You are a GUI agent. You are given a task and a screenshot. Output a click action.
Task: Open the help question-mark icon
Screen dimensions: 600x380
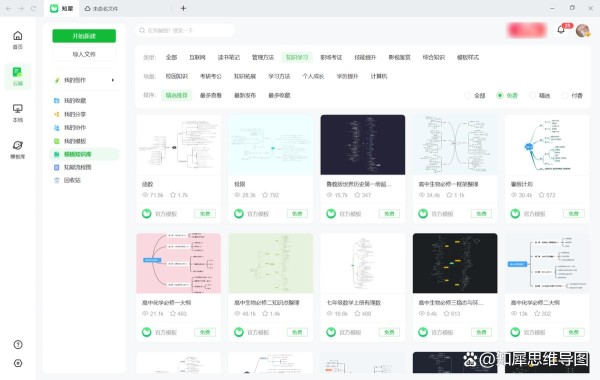18,344
